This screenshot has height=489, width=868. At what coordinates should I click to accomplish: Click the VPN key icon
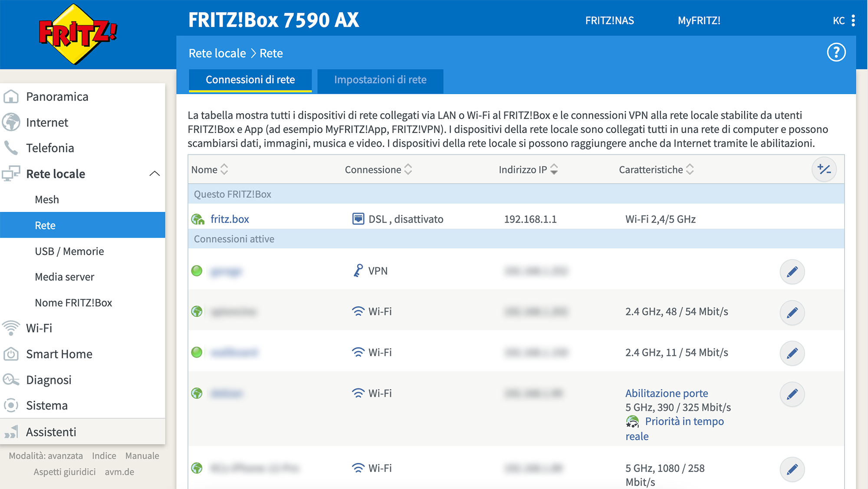[358, 271]
